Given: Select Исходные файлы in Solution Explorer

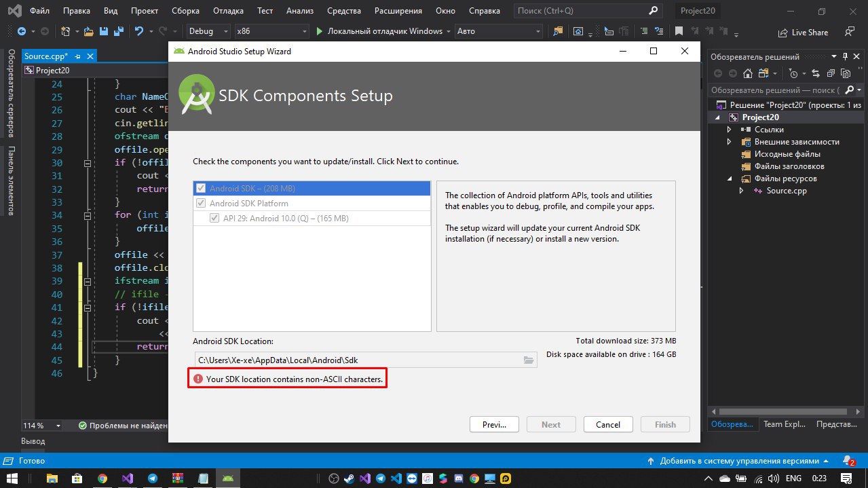Looking at the screenshot, I should pos(787,154).
